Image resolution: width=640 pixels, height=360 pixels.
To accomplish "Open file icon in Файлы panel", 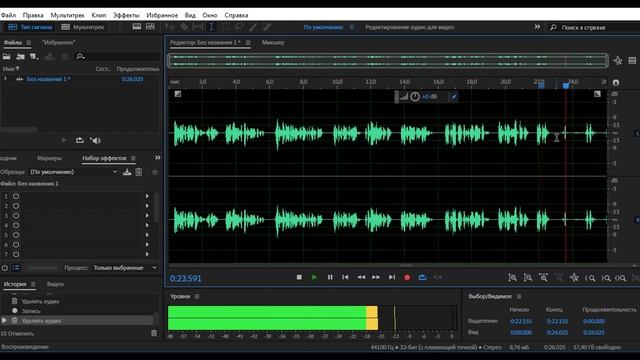I will point(7,56).
